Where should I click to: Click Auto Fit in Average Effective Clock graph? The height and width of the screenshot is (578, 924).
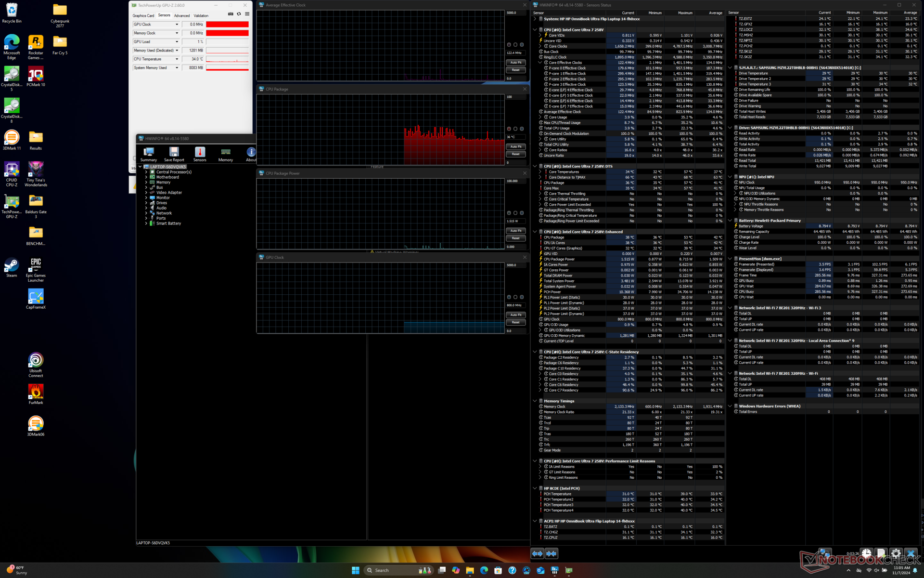pyautogui.click(x=516, y=63)
